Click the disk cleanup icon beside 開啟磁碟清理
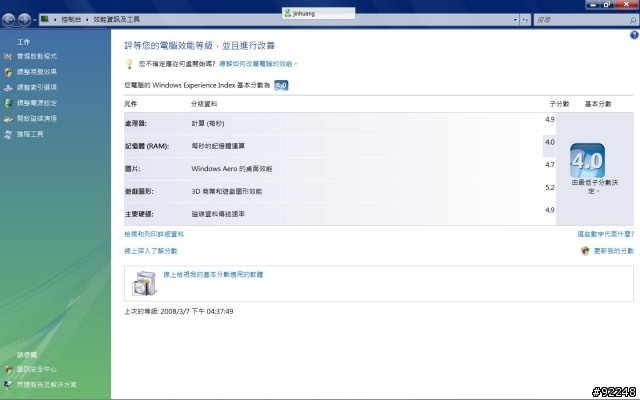This screenshot has width=640, height=400. pyautogui.click(x=8, y=119)
